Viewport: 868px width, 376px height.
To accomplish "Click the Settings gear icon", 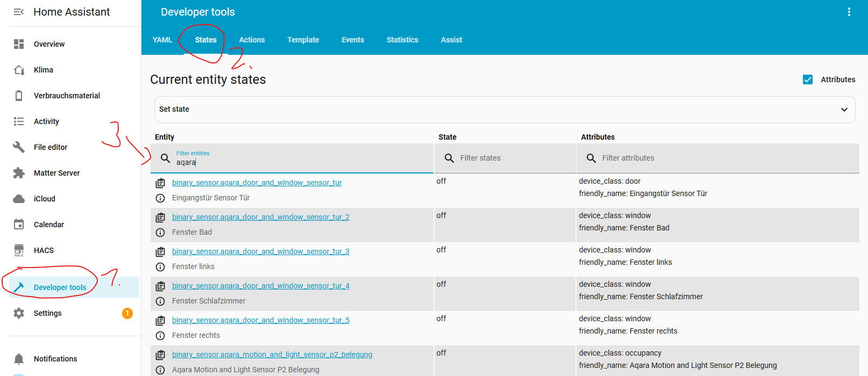I will [19, 313].
